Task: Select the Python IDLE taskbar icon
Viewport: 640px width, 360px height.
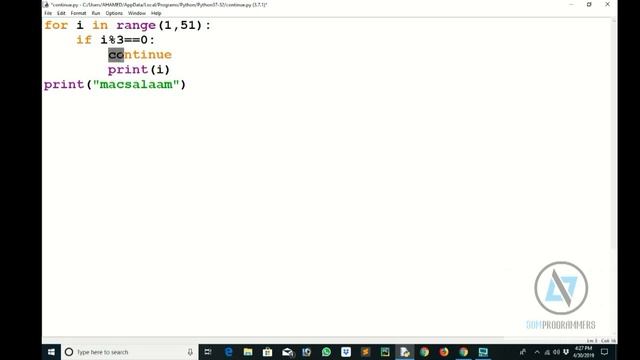Action: 404,352
